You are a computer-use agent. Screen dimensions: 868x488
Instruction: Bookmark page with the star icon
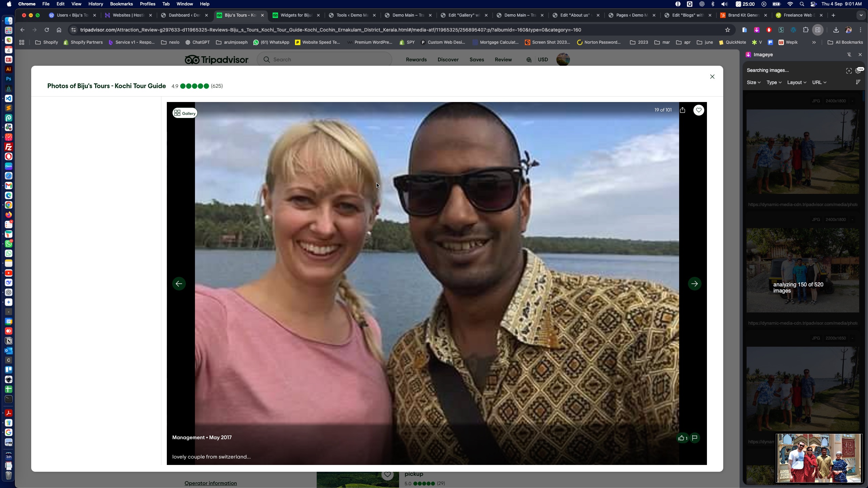727,30
